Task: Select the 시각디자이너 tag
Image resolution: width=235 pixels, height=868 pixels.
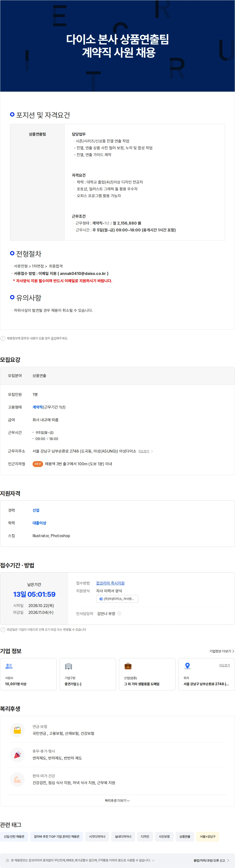Action: [x=97, y=837]
